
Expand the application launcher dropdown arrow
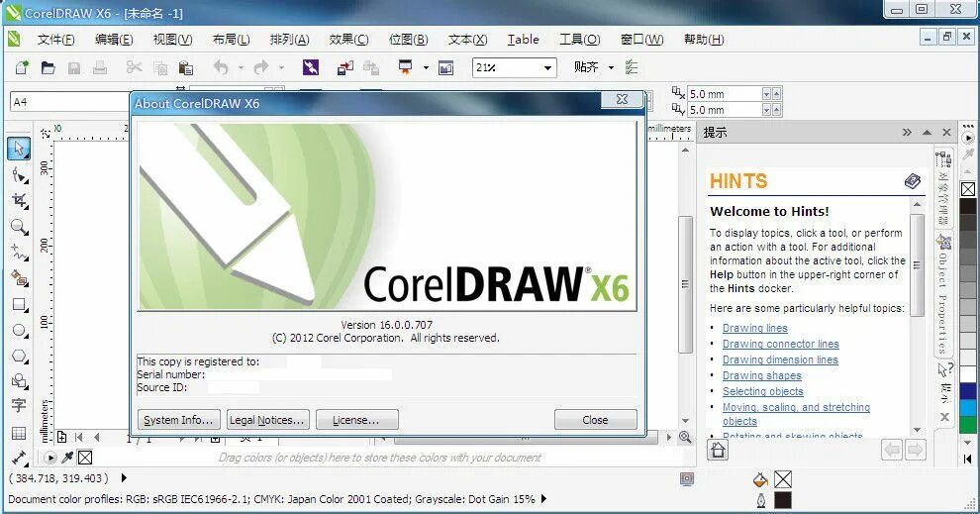[426, 67]
